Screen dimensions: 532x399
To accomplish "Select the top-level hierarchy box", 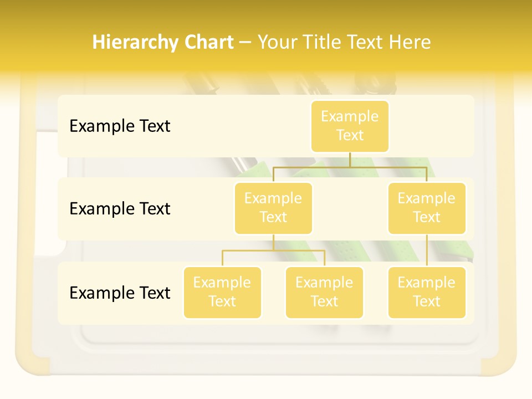I will (x=350, y=126).
